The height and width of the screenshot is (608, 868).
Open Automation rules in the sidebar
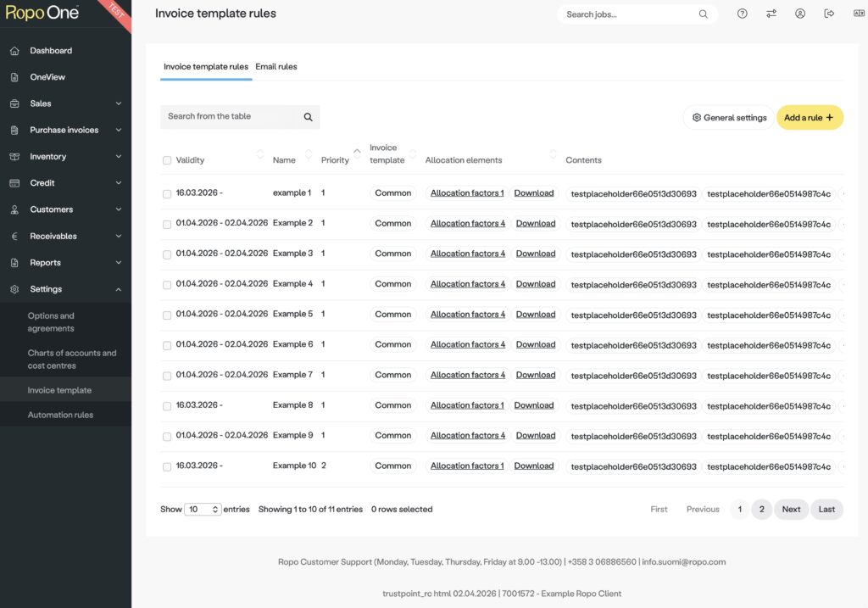tap(60, 415)
